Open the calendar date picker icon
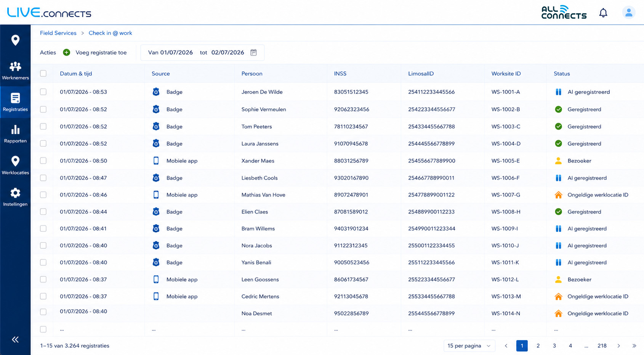 coord(253,53)
